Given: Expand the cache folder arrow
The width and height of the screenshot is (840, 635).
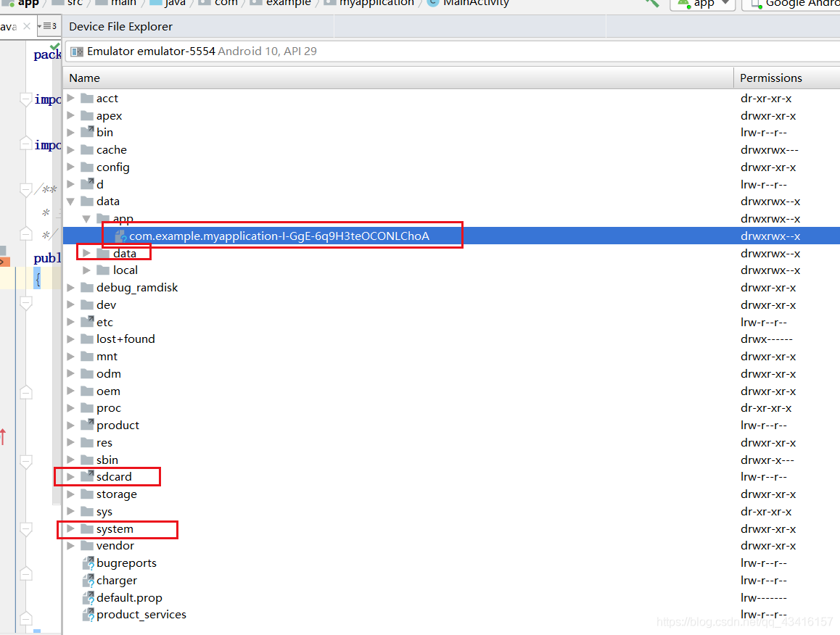Looking at the screenshot, I should tap(70, 150).
